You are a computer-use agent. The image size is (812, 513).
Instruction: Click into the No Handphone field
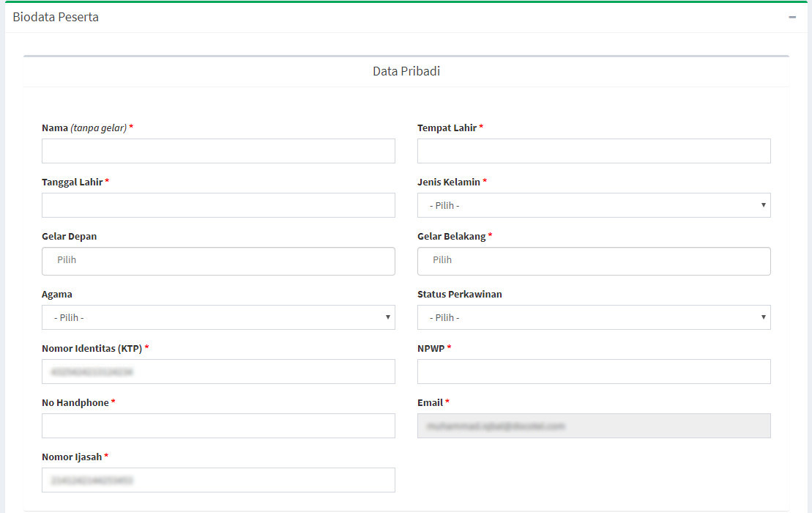pos(218,426)
